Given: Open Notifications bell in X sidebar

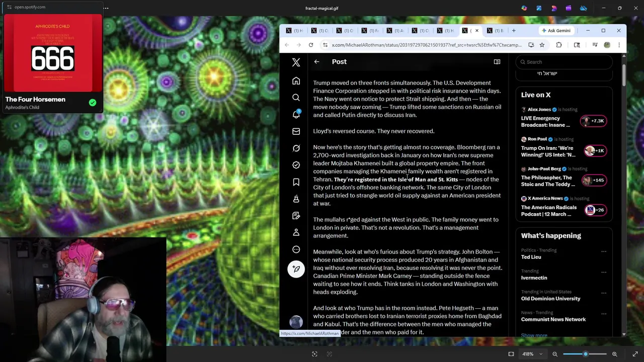Looking at the screenshot, I should (x=296, y=115).
